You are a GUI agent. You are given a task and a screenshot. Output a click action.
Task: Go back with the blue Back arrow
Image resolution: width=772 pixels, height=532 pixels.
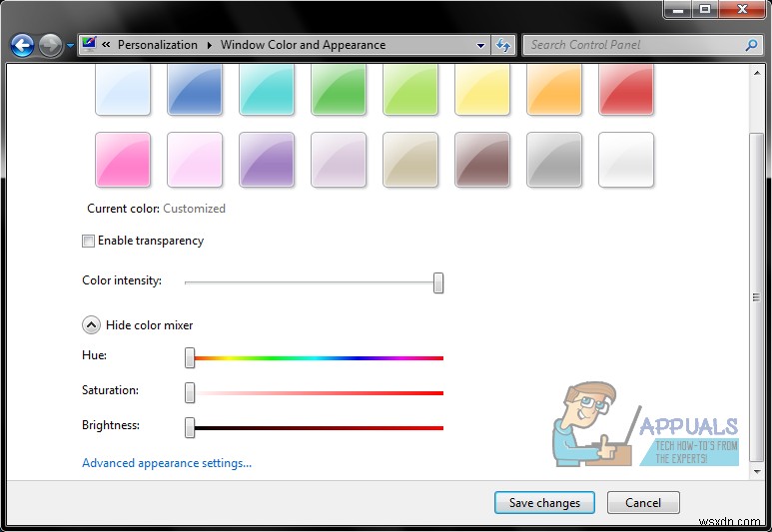click(22, 46)
